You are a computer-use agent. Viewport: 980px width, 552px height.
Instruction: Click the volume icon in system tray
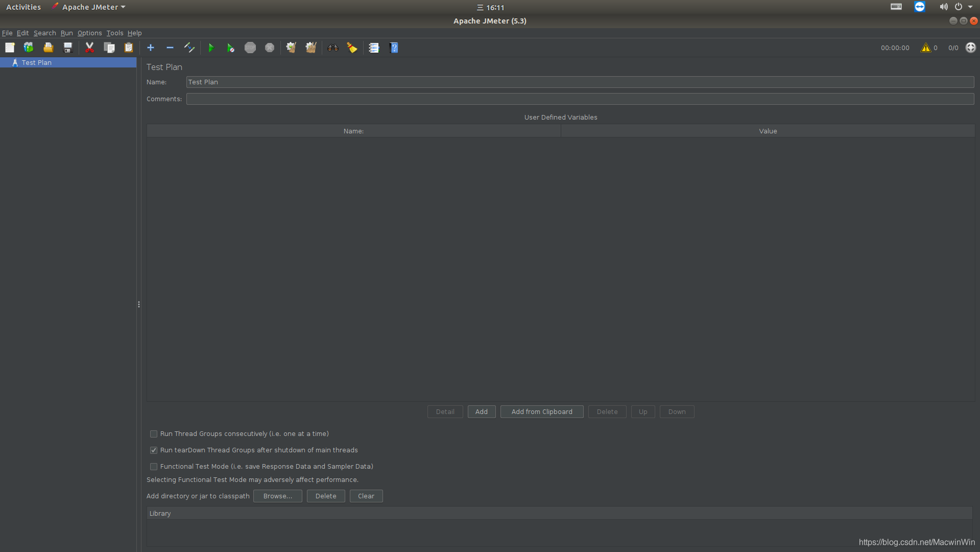pos(943,7)
